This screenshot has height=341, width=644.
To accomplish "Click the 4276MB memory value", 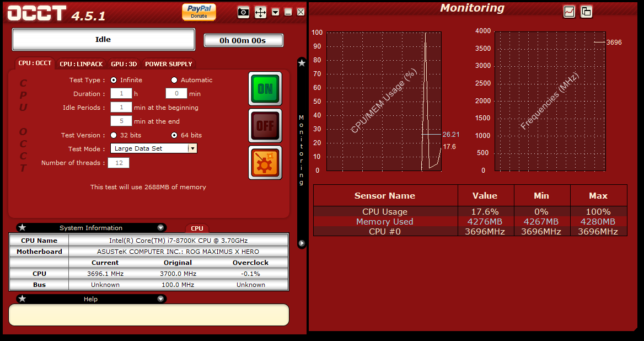I will pos(485,221).
